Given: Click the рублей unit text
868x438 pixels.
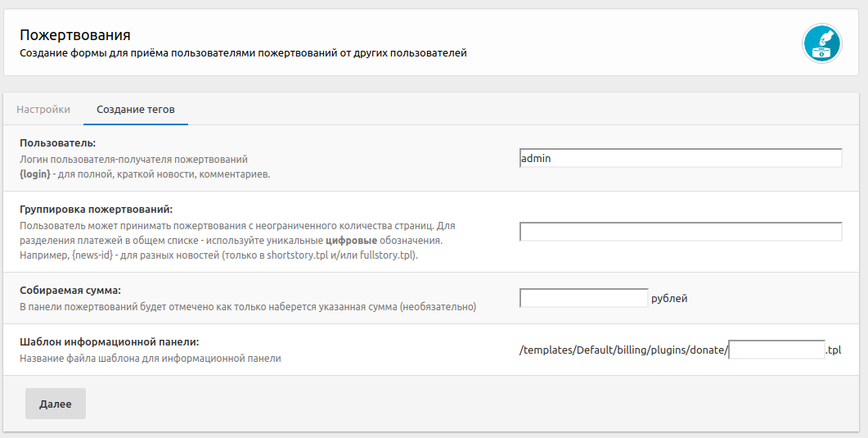Looking at the screenshot, I should click(669, 299).
